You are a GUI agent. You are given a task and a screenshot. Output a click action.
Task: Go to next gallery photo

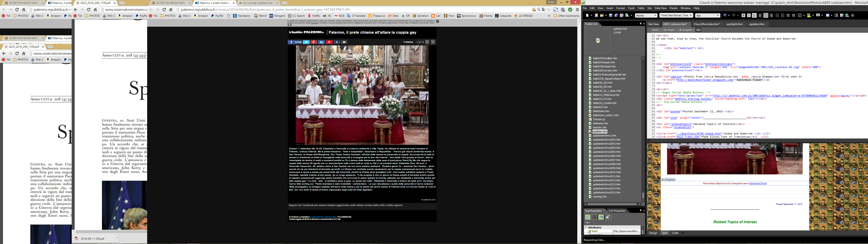[433, 42]
